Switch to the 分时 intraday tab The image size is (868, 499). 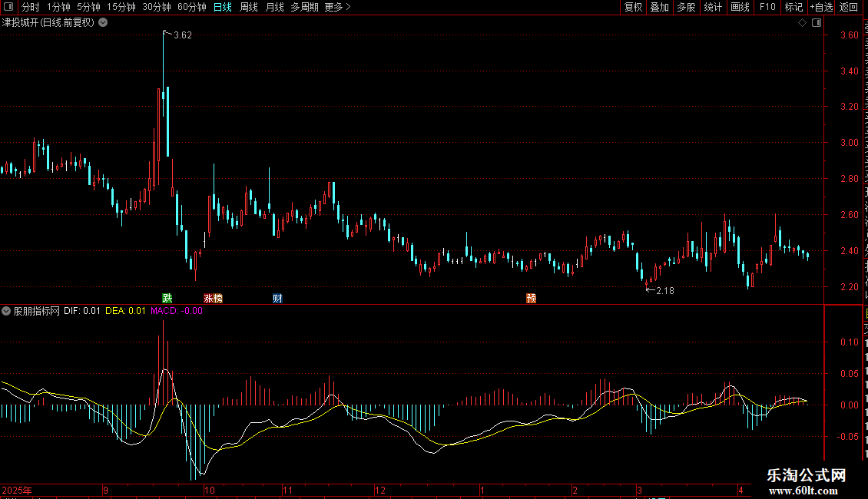[x=31, y=7]
